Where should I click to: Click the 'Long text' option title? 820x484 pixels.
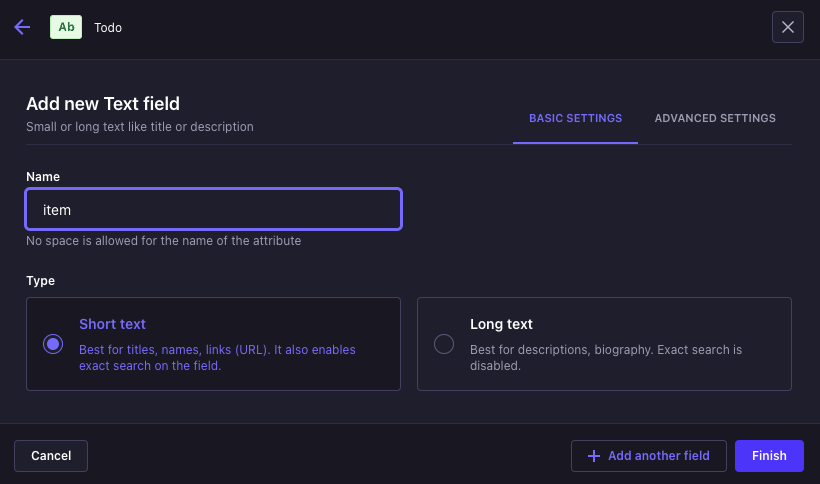501,324
